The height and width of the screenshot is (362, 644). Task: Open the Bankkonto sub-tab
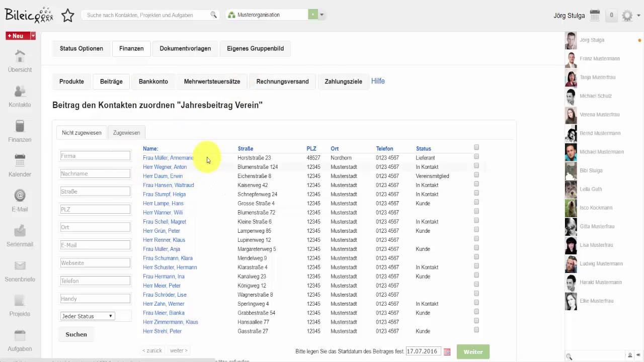tap(153, 81)
